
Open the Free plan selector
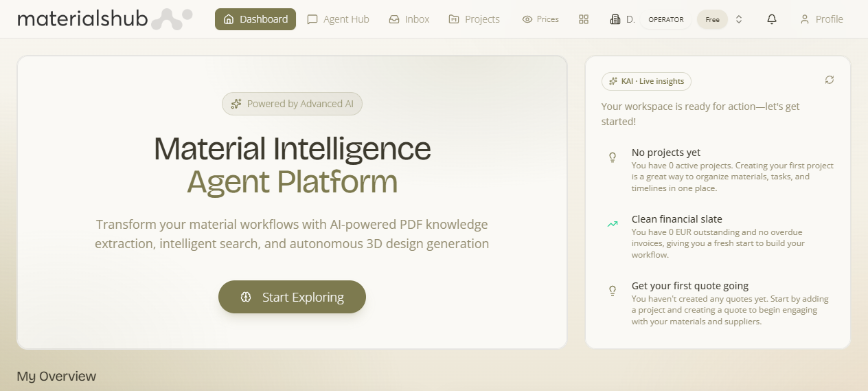click(x=712, y=19)
